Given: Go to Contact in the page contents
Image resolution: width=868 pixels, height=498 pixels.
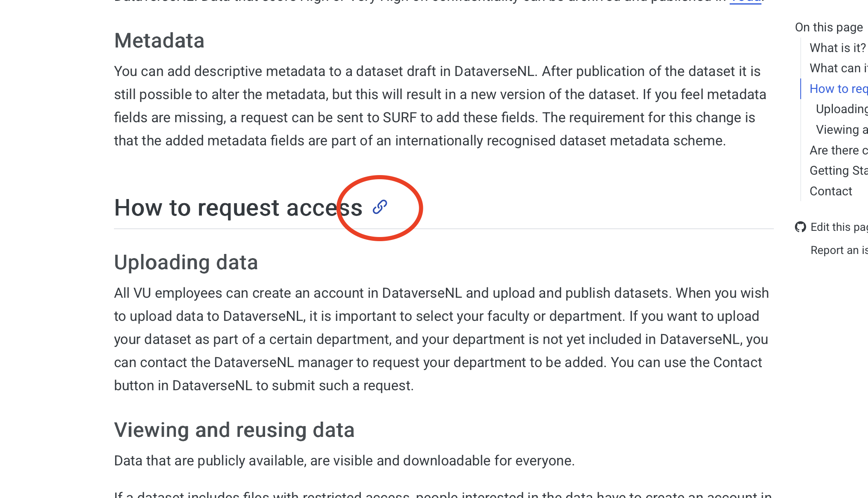Looking at the screenshot, I should click(x=831, y=191).
